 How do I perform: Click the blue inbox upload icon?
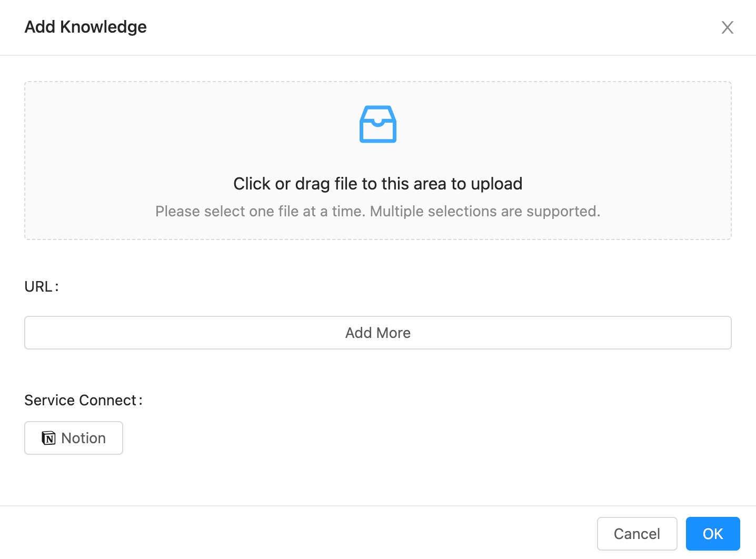(x=377, y=124)
